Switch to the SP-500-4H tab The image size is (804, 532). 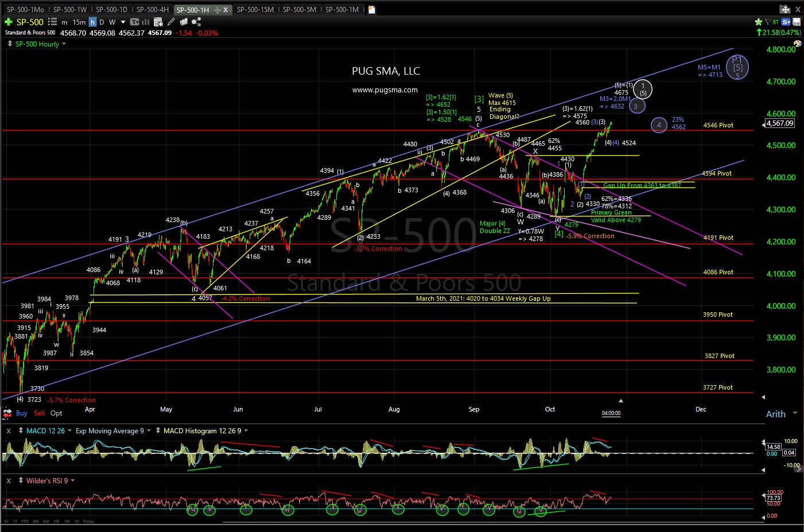[x=153, y=10]
